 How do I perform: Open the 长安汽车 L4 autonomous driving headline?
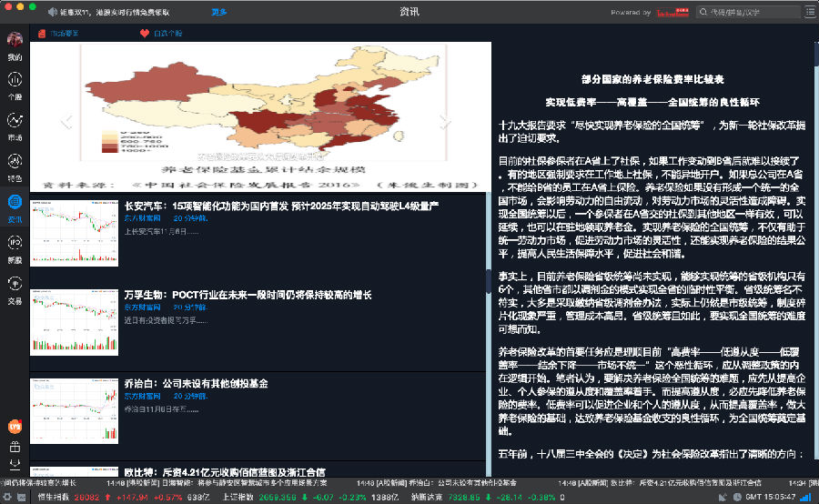click(281, 207)
